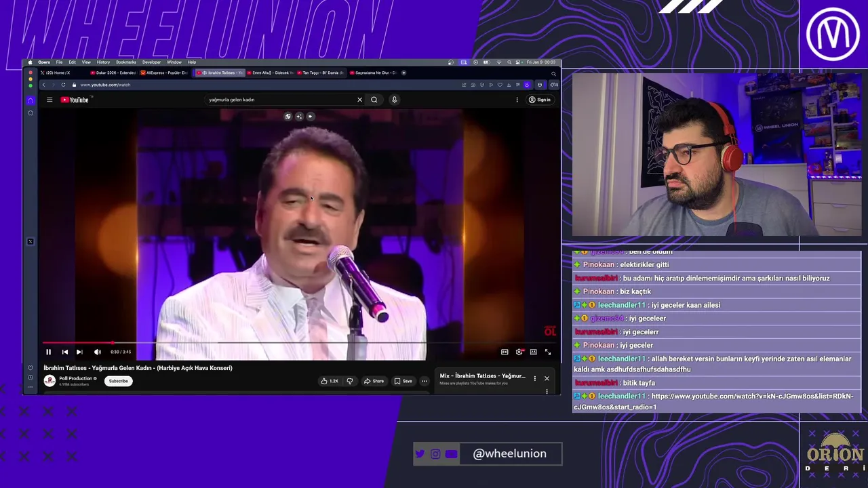The image size is (868, 488).
Task: Open the Mix playlist options menu
Action: coord(534,378)
